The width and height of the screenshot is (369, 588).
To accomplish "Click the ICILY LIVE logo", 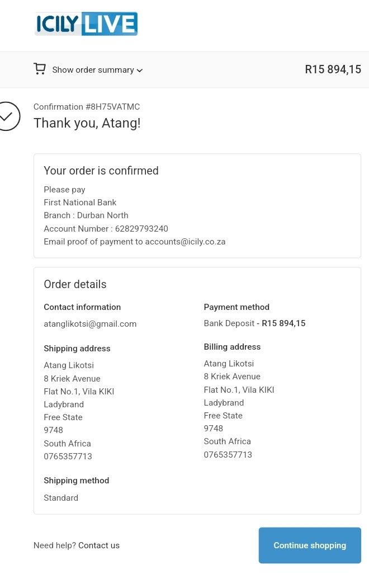I will pyautogui.click(x=86, y=23).
